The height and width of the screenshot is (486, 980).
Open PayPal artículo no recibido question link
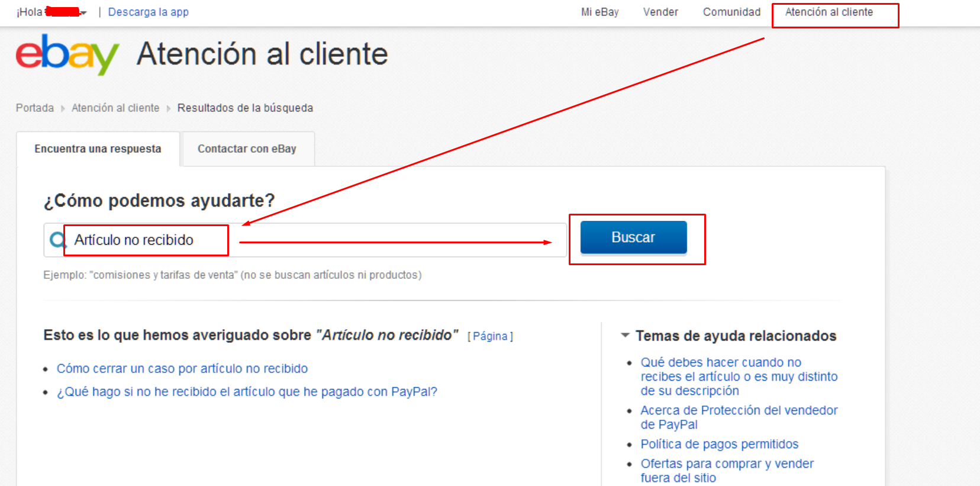click(x=247, y=392)
